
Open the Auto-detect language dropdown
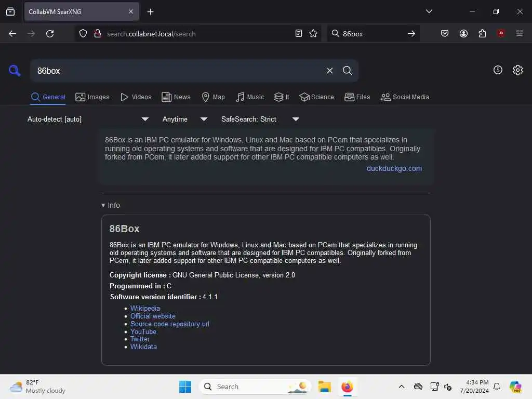(88, 119)
